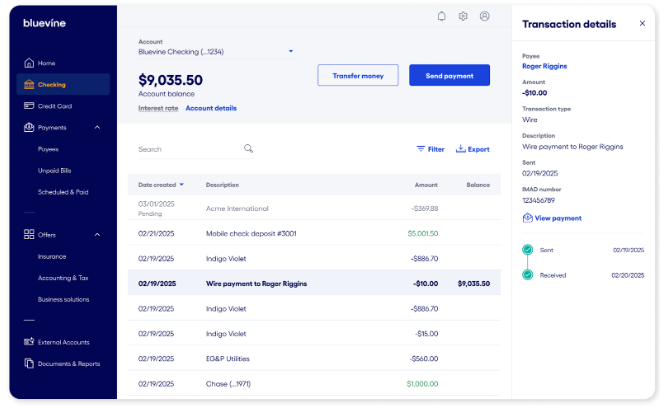Open Payees under Payments
The height and width of the screenshot is (406, 660).
[x=48, y=149]
